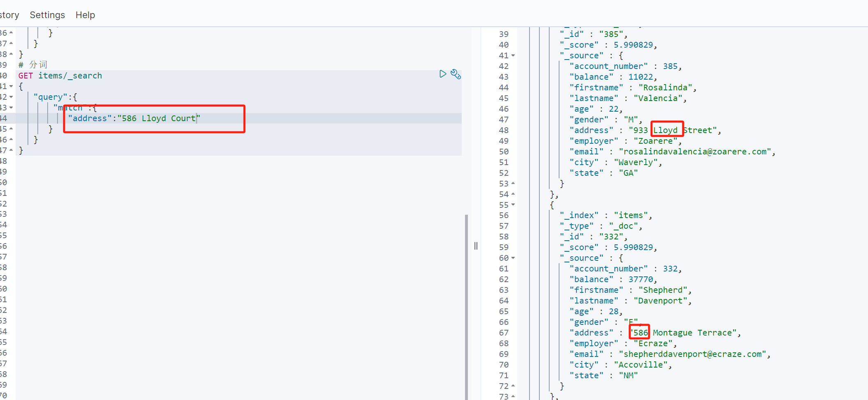This screenshot has width=868, height=400.
Task: Open the wrench request options icon
Action: click(456, 74)
